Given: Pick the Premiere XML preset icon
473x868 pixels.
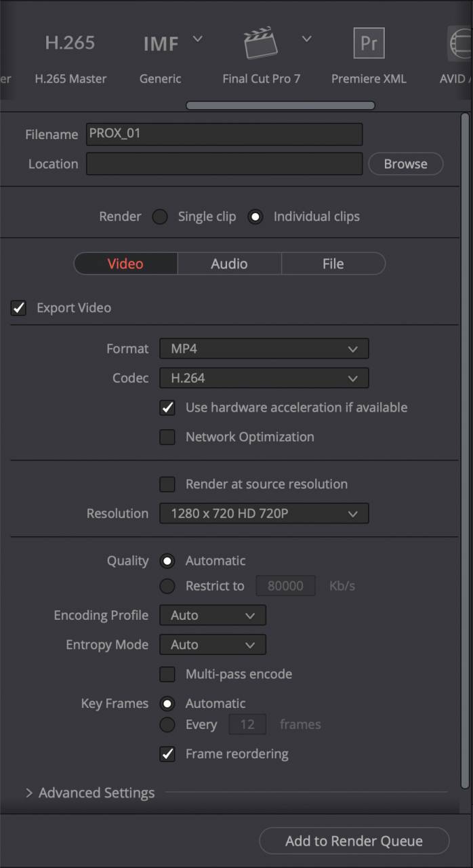Looking at the screenshot, I should (x=369, y=43).
